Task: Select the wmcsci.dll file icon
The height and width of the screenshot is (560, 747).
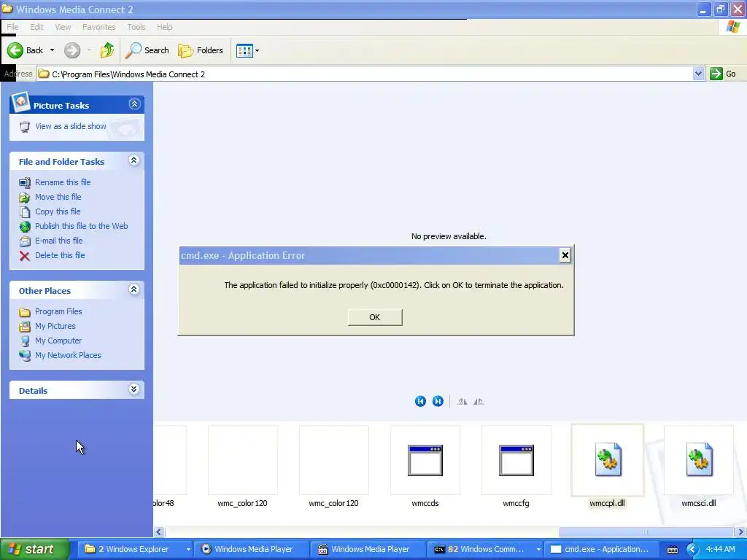Action: pos(699,461)
